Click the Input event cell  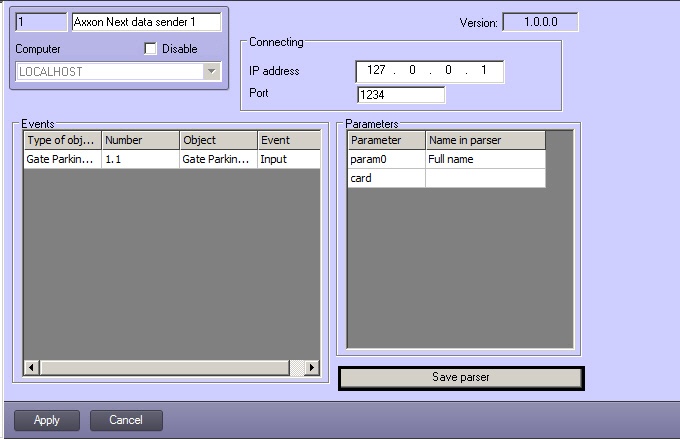[x=288, y=160]
